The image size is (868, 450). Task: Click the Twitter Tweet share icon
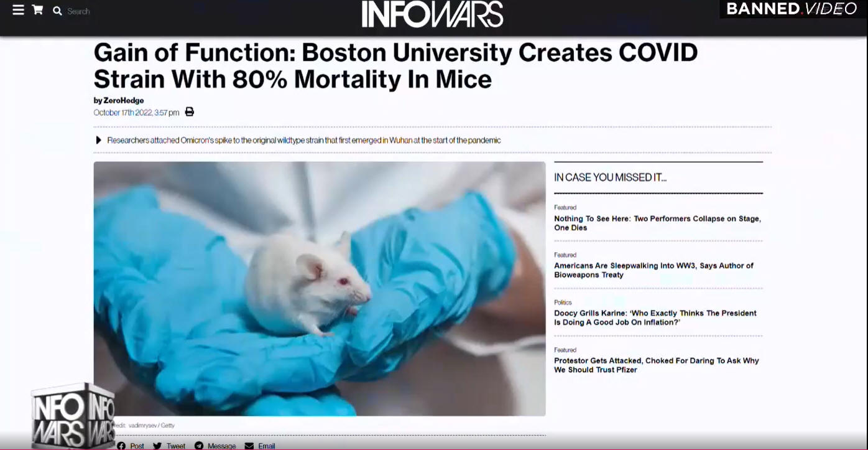(x=157, y=446)
